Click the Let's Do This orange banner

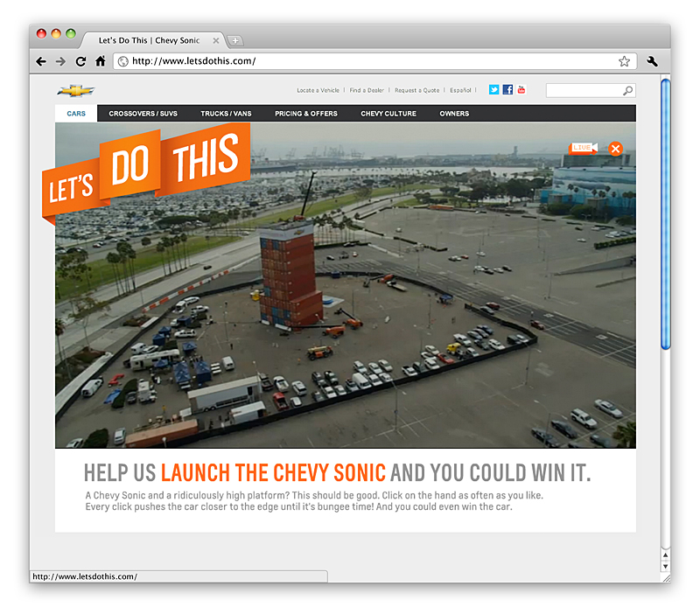coord(146,173)
